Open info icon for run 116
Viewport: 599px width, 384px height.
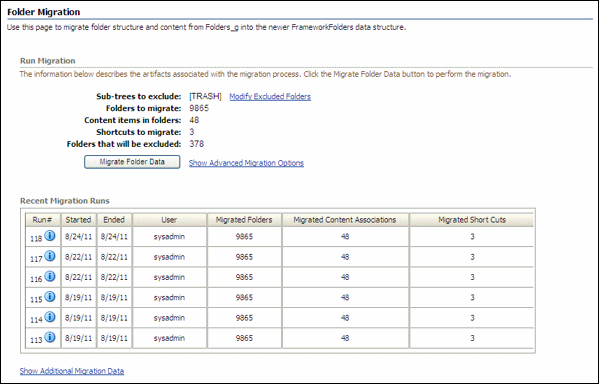[50, 276]
